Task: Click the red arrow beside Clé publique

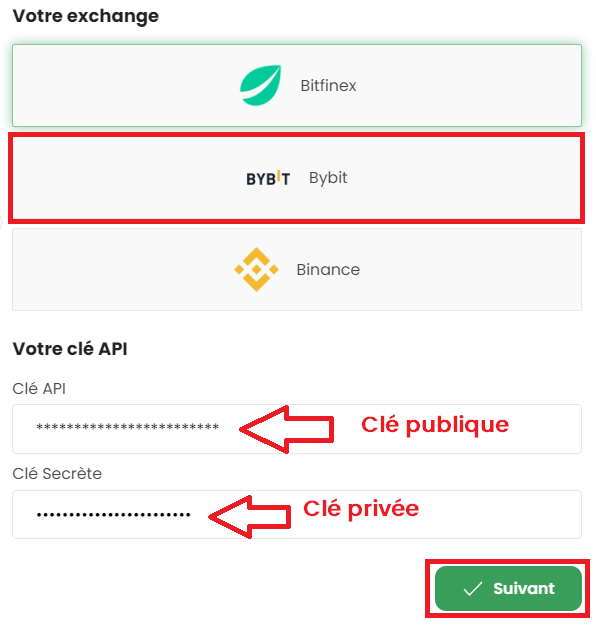Action: coord(287,430)
